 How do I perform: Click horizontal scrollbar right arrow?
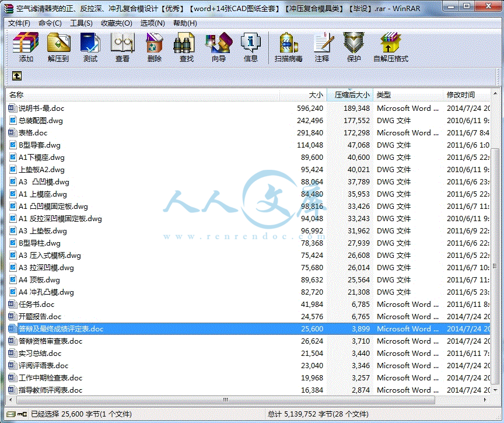485,400
